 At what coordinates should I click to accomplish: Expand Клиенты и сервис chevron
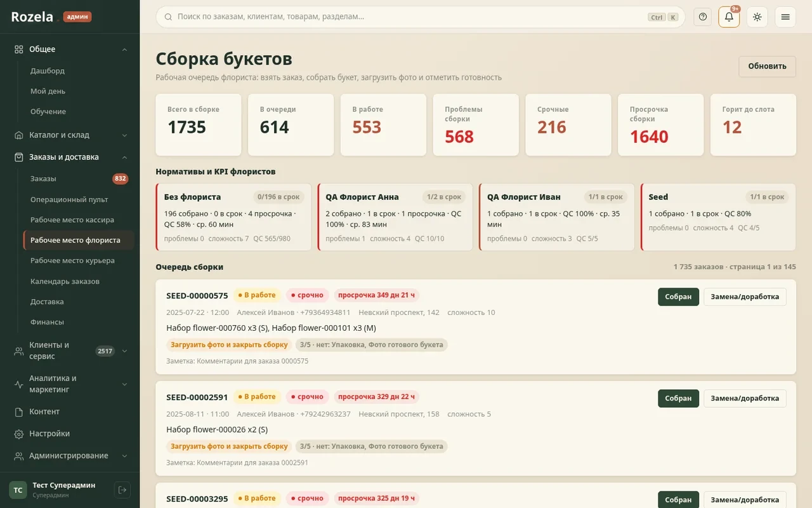pyautogui.click(x=124, y=351)
